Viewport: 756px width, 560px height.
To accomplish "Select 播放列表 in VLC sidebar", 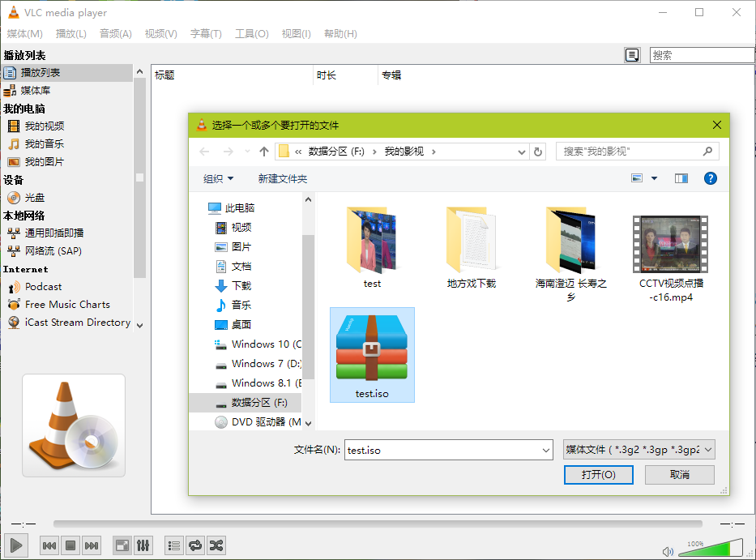I will pos(67,73).
